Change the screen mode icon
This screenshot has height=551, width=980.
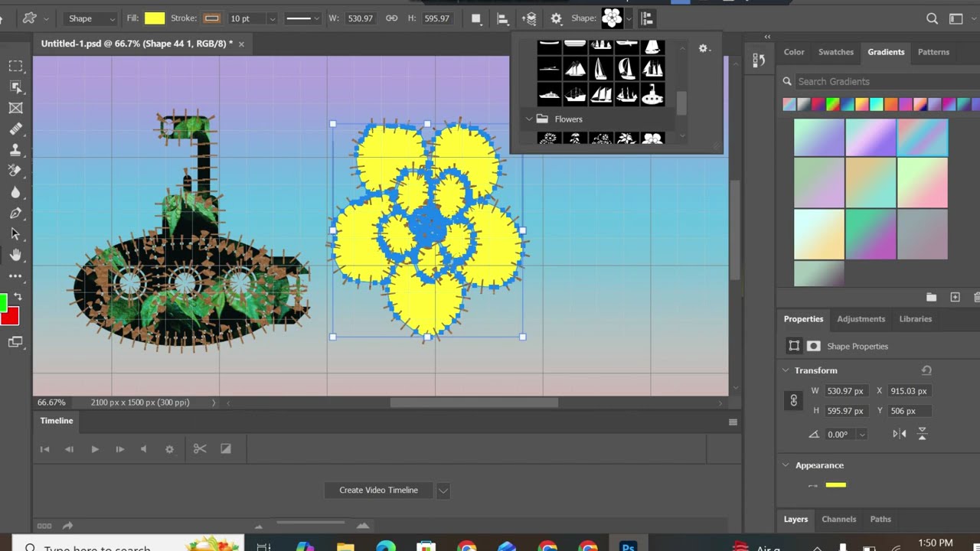(15, 342)
